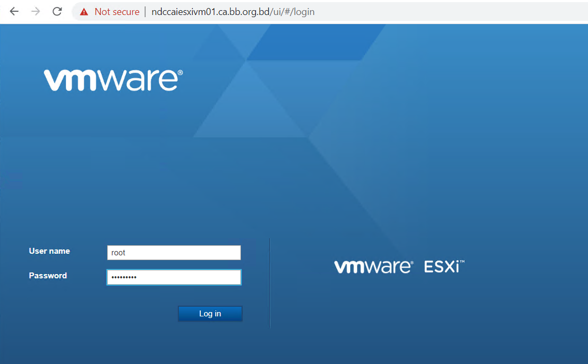Click the vmware ESXi logo
Screen dimensions: 588x364
pos(399,267)
